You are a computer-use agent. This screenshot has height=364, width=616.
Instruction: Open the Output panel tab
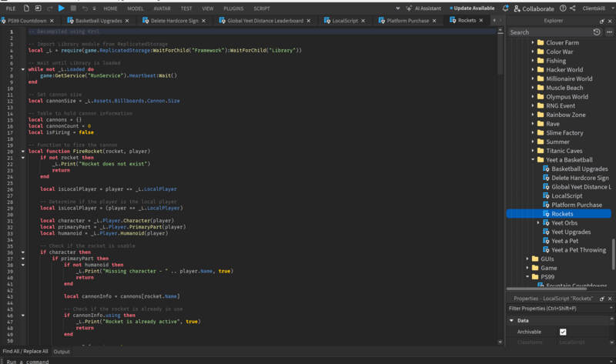(62, 352)
